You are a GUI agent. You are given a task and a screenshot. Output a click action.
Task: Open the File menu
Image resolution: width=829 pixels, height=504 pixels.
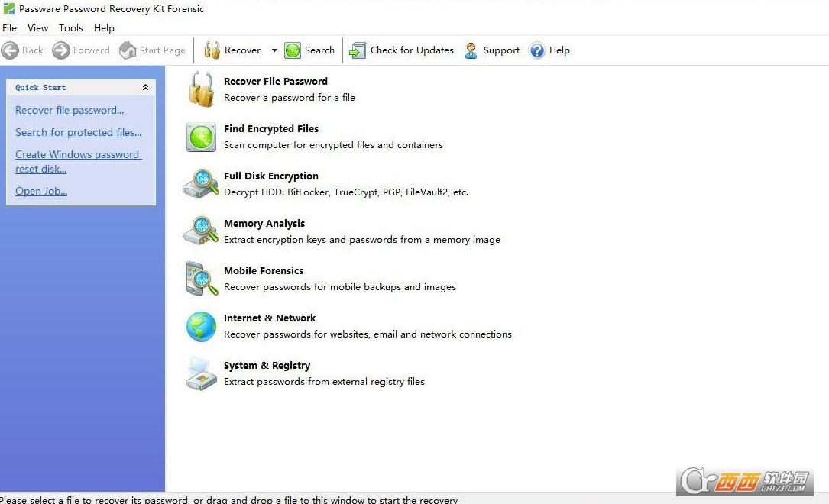pyautogui.click(x=9, y=28)
